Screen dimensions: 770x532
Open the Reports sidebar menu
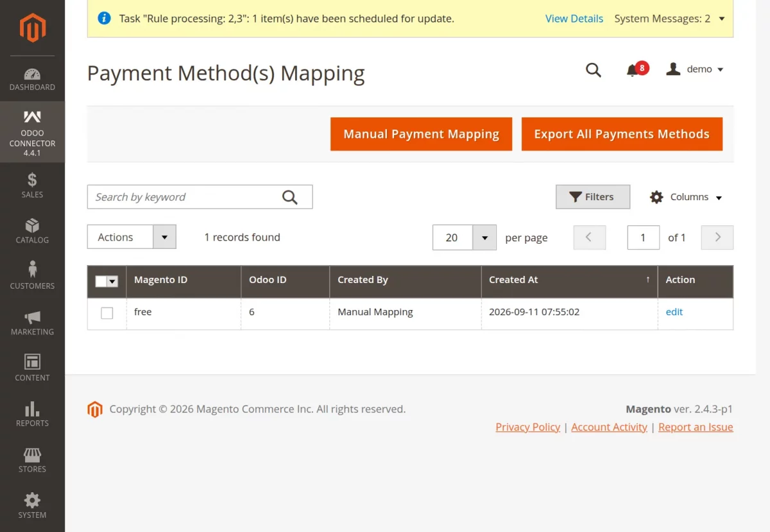pos(32,414)
